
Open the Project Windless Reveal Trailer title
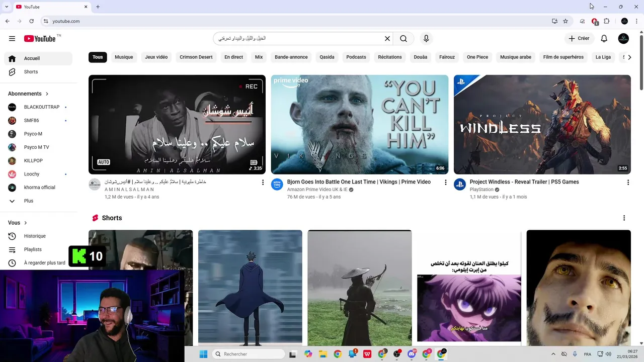(524, 182)
